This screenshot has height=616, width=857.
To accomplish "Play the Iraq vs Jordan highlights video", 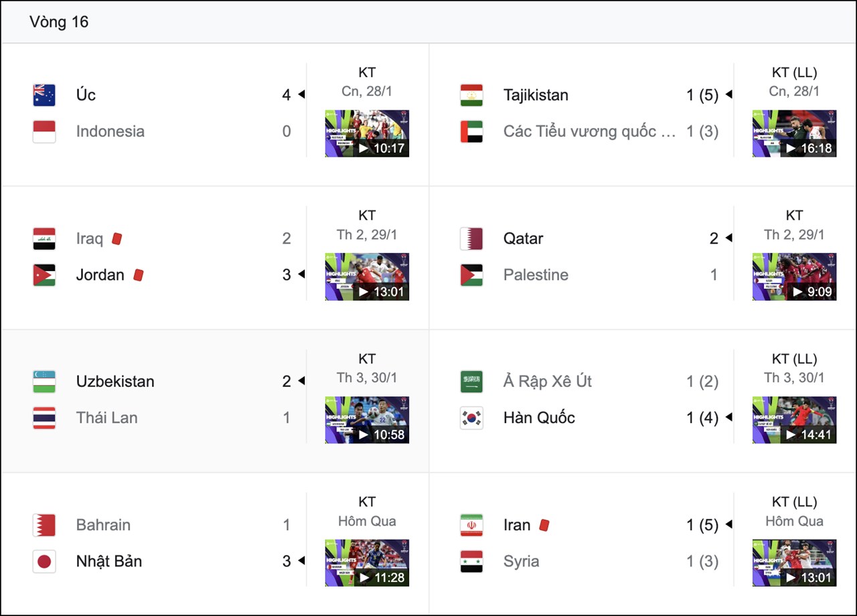I will (367, 277).
